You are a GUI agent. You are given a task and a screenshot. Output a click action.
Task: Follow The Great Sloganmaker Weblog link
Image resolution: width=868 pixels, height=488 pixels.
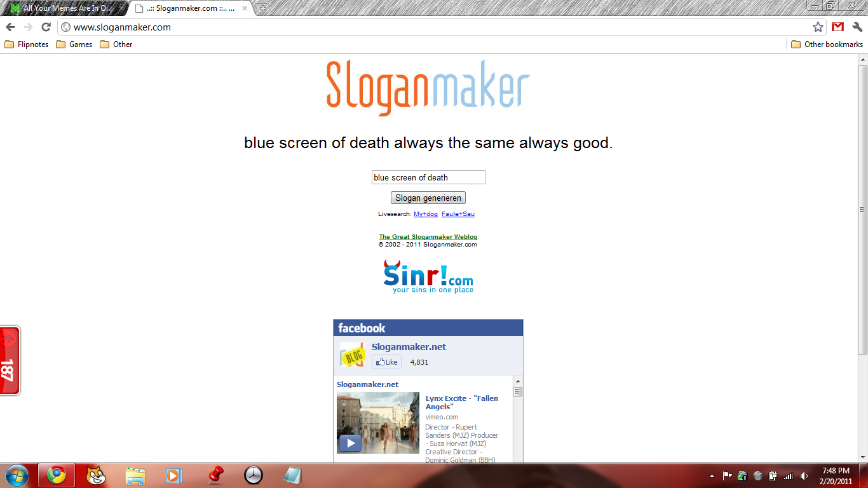pyautogui.click(x=428, y=237)
